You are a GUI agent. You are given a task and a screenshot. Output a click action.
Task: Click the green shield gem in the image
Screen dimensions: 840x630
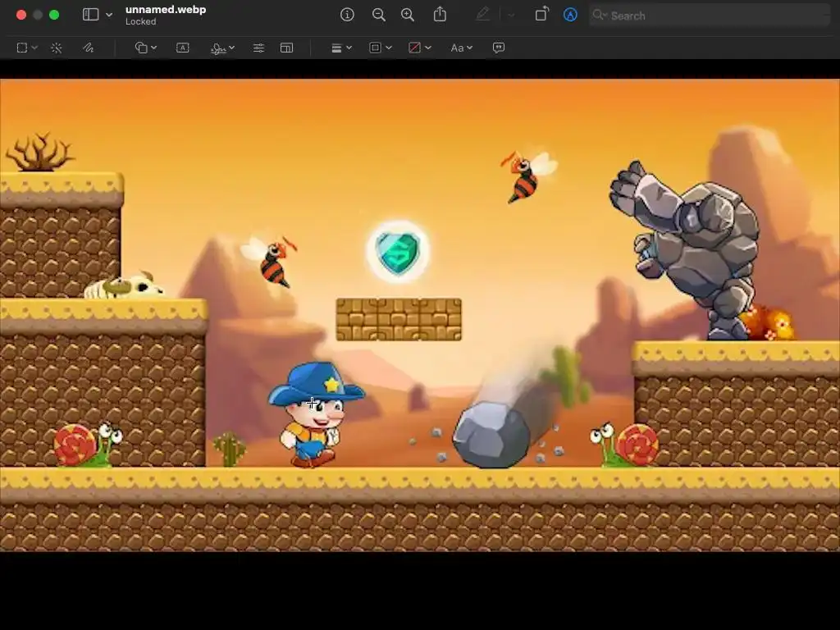coord(398,252)
